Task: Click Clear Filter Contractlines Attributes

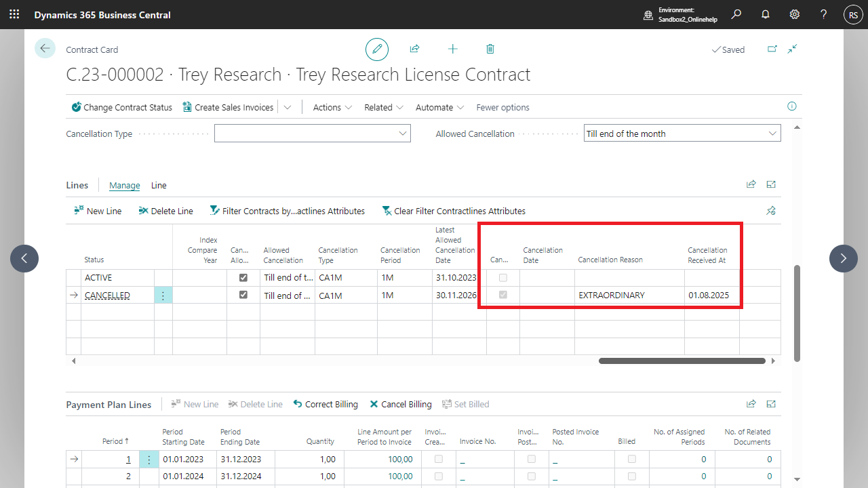Action: click(454, 211)
